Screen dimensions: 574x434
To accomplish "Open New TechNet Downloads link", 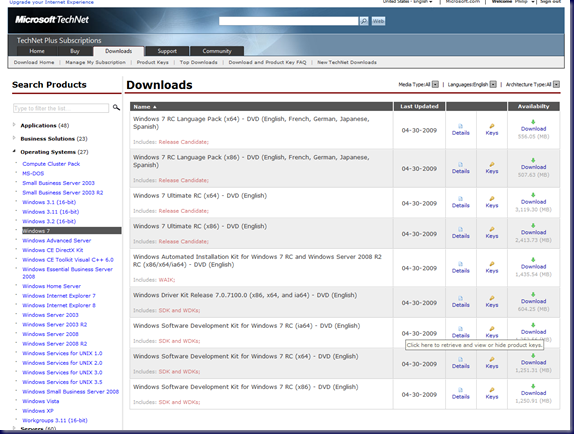I will click(x=347, y=62).
